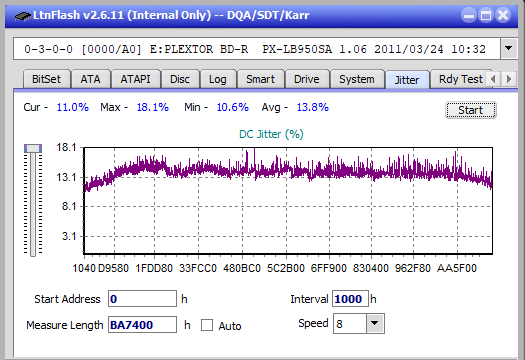
Task: Switch to the Disc tab
Action: 180,79
